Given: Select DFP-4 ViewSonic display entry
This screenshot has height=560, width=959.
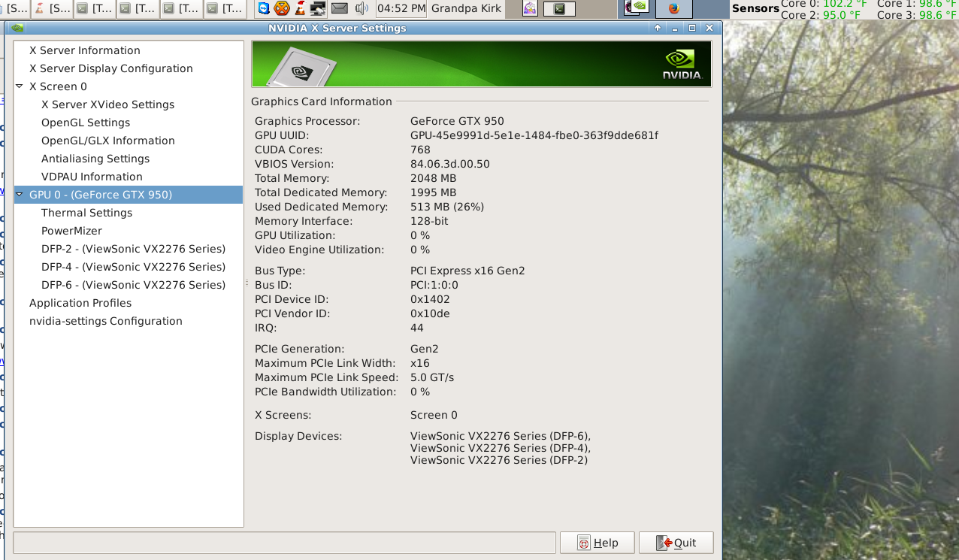Looking at the screenshot, I should [134, 267].
